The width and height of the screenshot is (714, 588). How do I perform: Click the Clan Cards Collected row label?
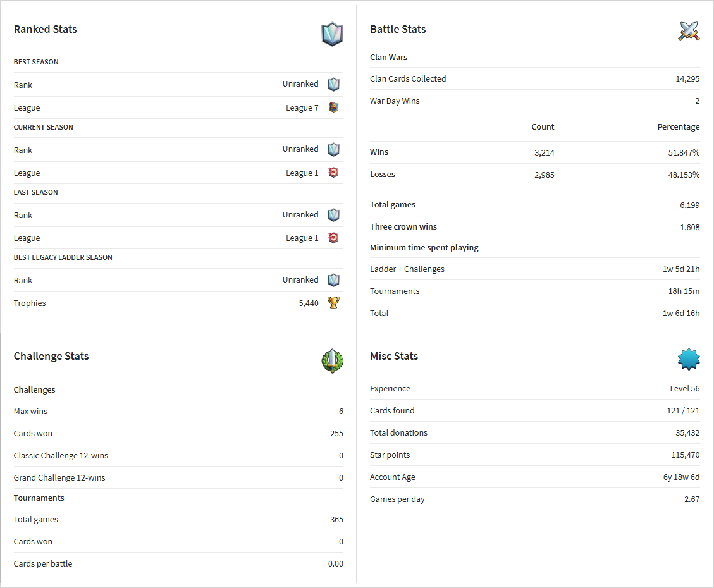pyautogui.click(x=408, y=79)
